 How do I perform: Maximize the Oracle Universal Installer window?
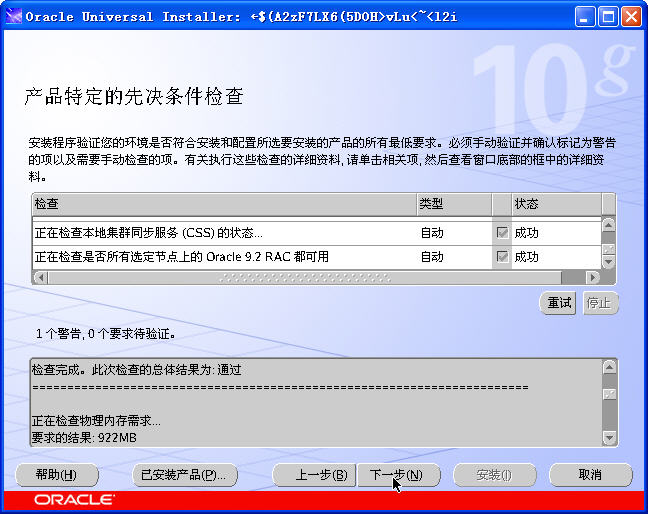tap(608, 17)
